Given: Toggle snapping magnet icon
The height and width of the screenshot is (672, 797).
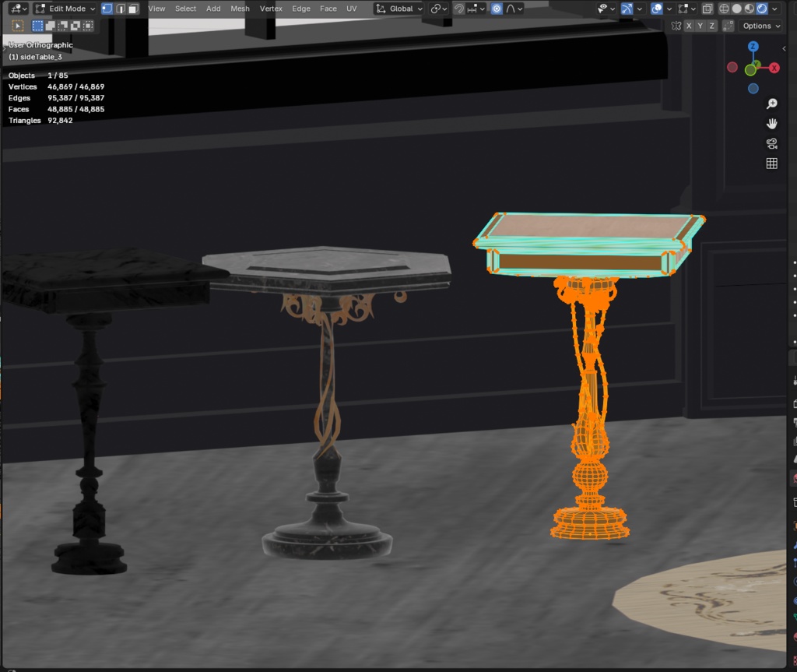Looking at the screenshot, I should click(459, 9).
